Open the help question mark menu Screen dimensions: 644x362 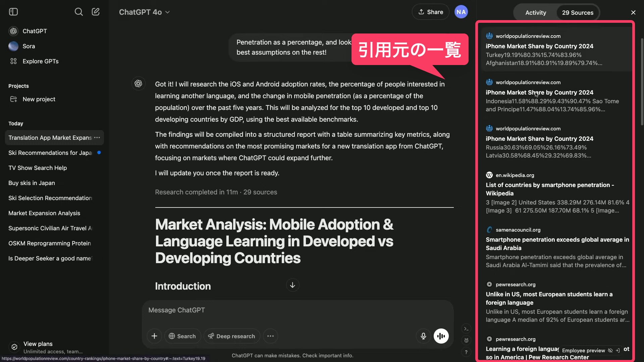tap(466, 352)
